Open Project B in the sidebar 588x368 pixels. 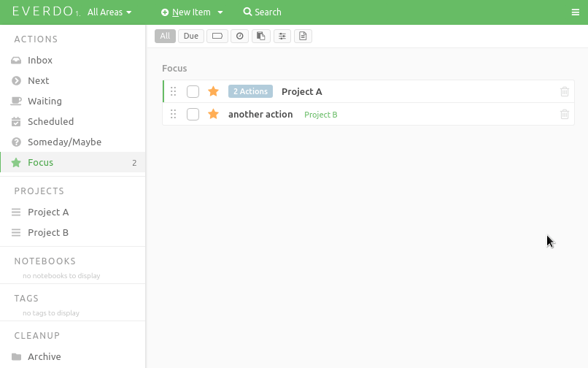pyautogui.click(x=73, y=232)
